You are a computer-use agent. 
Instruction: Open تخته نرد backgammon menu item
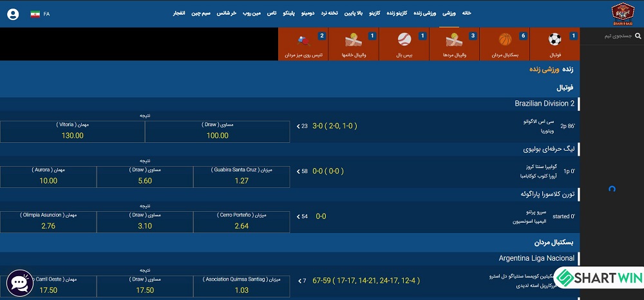(329, 13)
